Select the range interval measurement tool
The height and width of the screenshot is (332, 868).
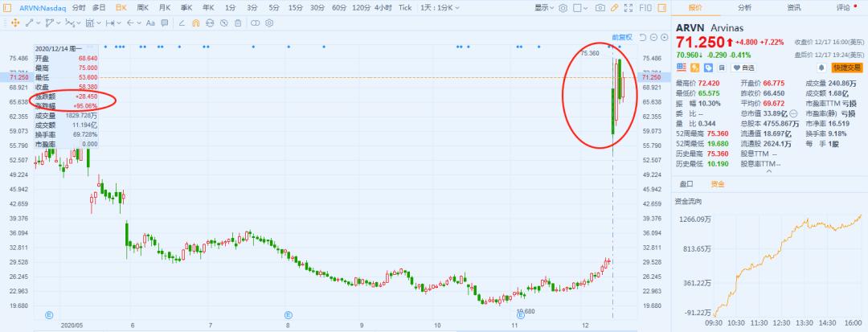[110, 23]
